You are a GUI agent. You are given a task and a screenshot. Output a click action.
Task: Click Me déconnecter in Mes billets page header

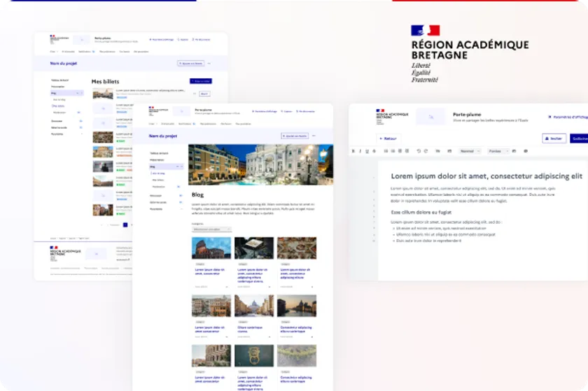pos(201,39)
